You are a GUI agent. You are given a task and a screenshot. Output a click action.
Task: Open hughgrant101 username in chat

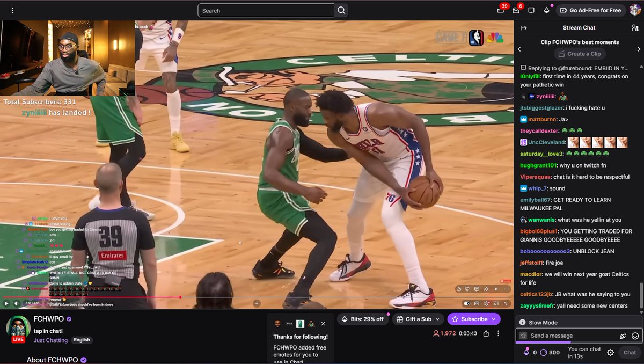pos(538,165)
